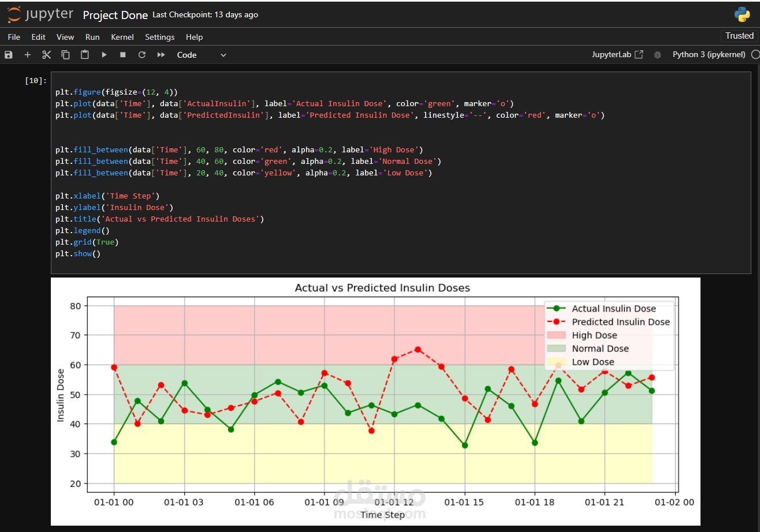Interrupt the kernel with the stop icon
The image size is (760, 532).
pos(122,54)
